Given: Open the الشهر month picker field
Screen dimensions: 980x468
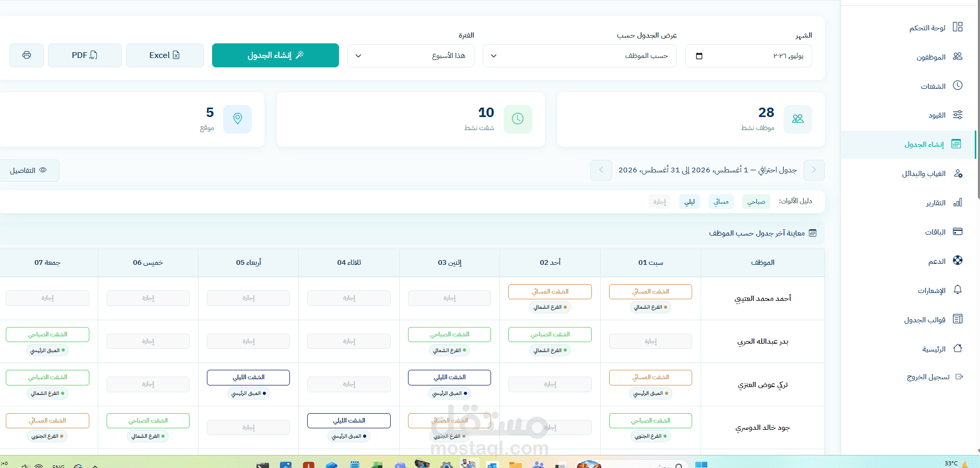Looking at the screenshot, I should (749, 56).
